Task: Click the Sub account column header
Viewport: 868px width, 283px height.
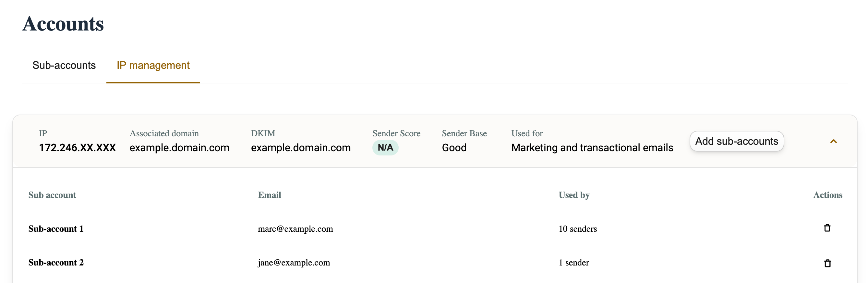Action: point(52,195)
